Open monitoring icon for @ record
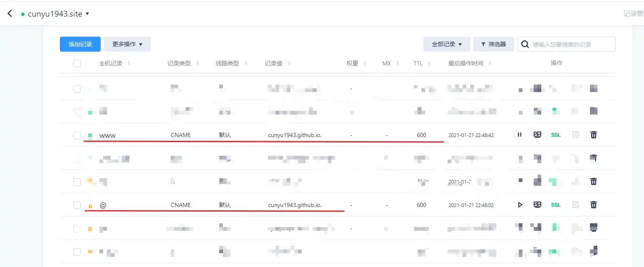This screenshot has width=644, height=267. tap(537, 205)
